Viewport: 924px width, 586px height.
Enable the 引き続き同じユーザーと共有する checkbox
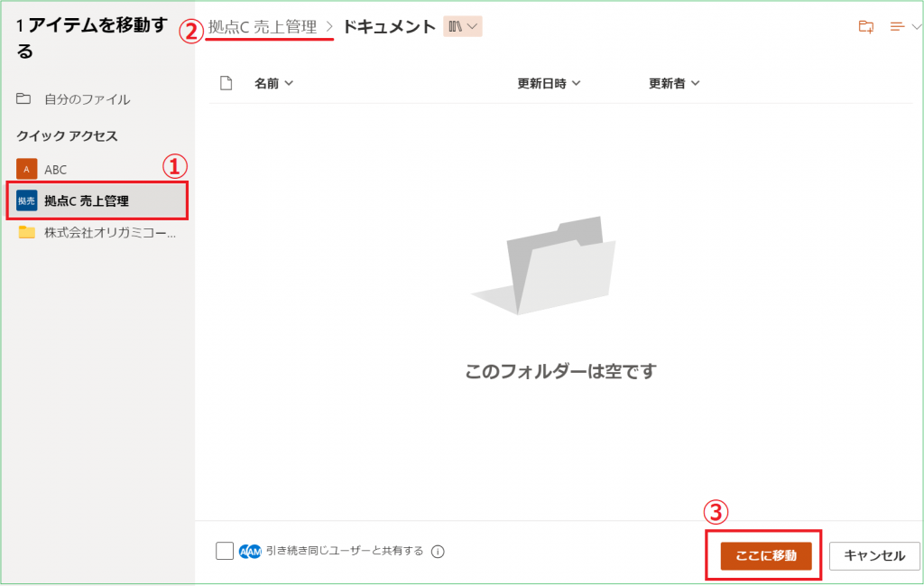click(x=225, y=552)
